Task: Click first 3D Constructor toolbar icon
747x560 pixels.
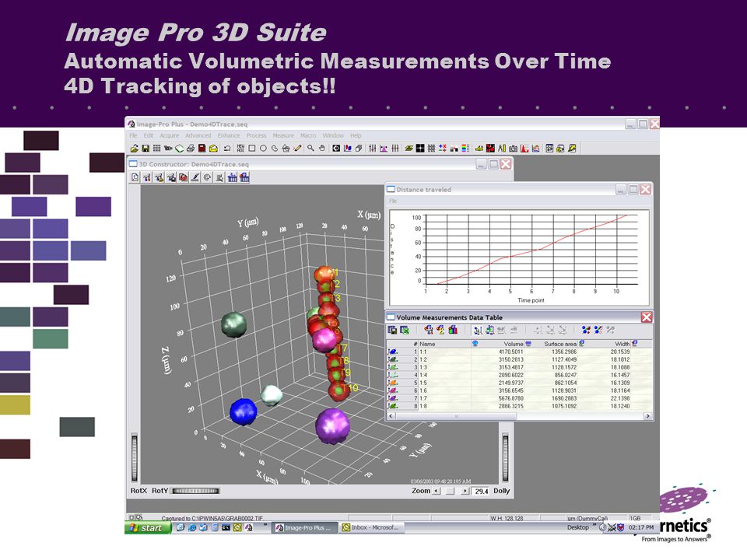Action: (x=135, y=177)
